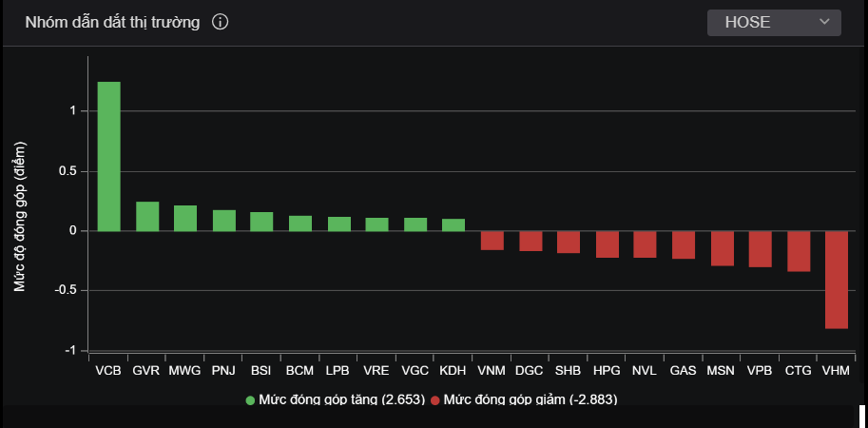
Task: Click the VNM axis label
Action: click(492, 370)
